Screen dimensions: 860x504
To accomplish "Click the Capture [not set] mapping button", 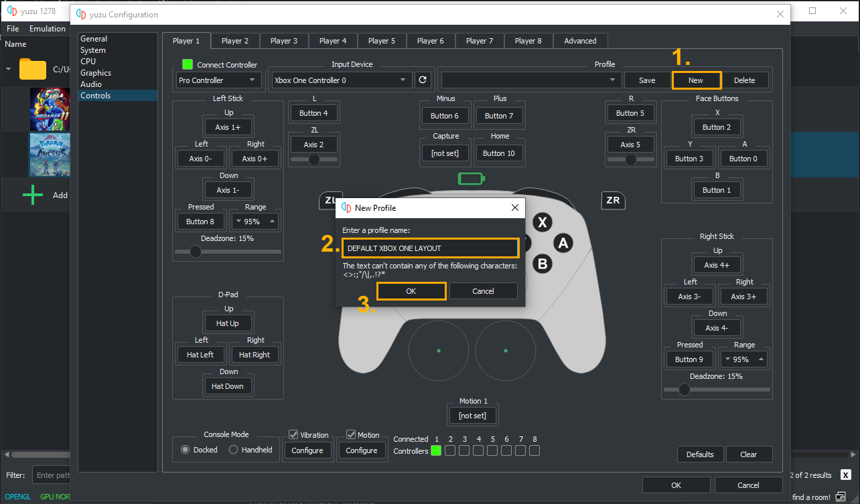I will [x=445, y=153].
